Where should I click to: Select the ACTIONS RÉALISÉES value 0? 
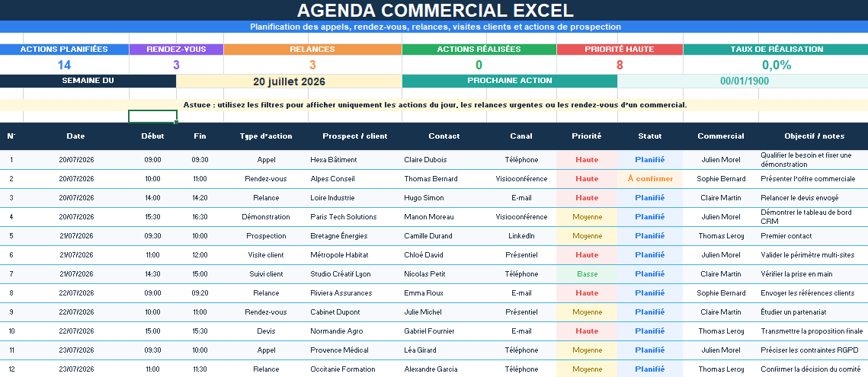[x=479, y=65]
